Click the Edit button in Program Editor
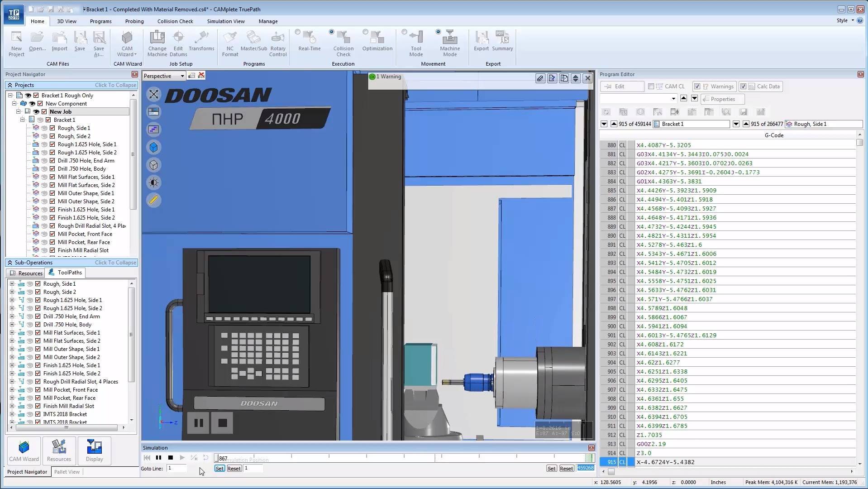 622,86
